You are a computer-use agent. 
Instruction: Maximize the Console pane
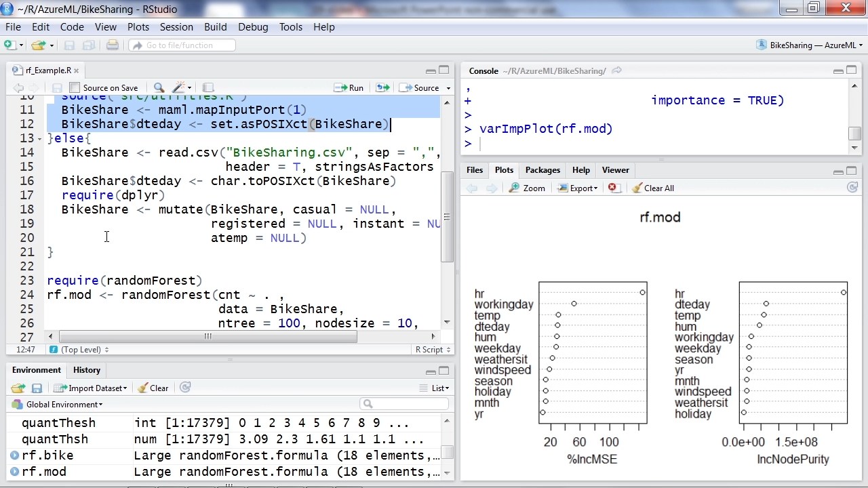[852, 70]
